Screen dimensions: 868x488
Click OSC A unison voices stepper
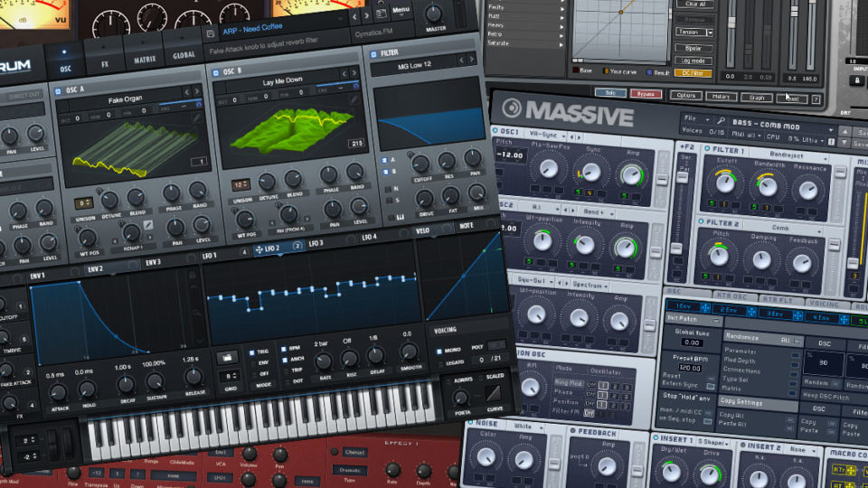(x=83, y=203)
